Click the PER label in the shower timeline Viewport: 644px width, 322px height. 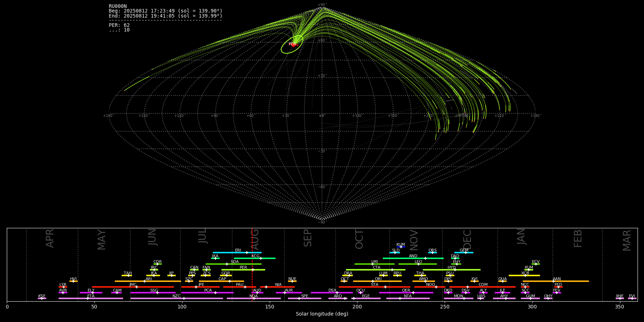pos(243,267)
